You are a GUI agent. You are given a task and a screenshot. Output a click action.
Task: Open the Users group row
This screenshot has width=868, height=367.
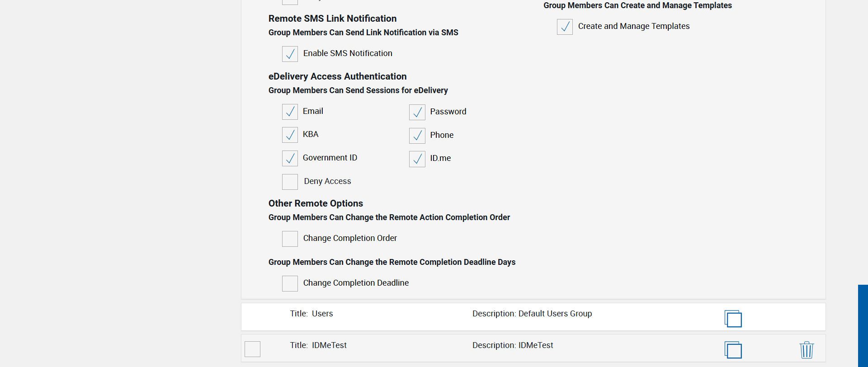322,314
